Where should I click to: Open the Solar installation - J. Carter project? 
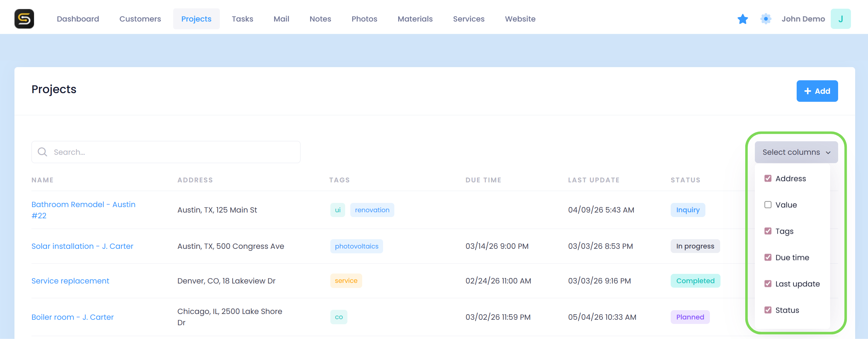pyautogui.click(x=82, y=247)
